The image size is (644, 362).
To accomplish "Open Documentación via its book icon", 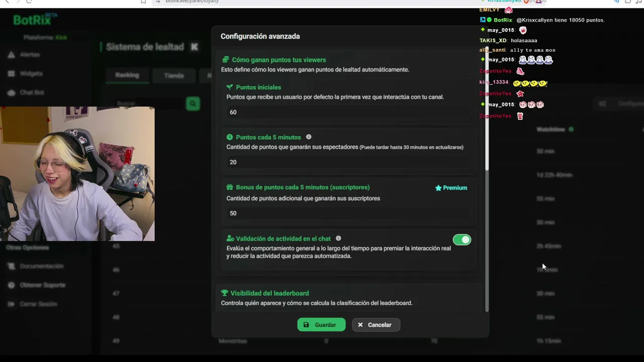I will [11, 266].
